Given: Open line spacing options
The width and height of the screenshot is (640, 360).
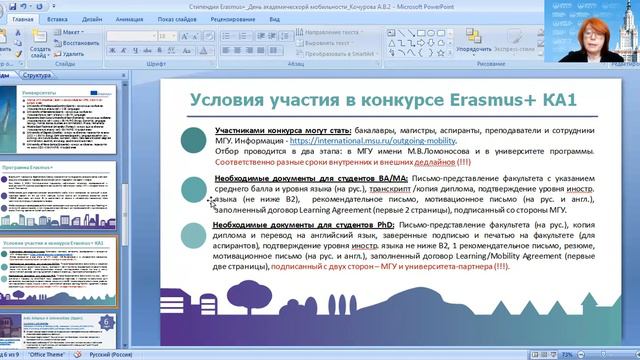Looking at the screenshot, I should pyautogui.click(x=286, y=36).
